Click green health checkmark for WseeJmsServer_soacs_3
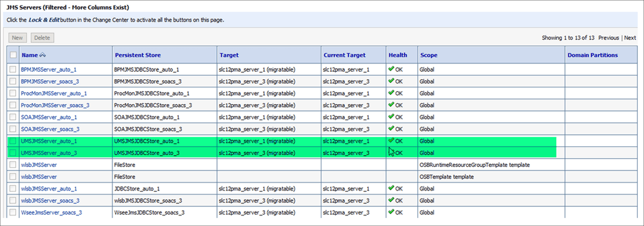Image resolution: width=644 pixels, height=226 pixels. click(391, 212)
